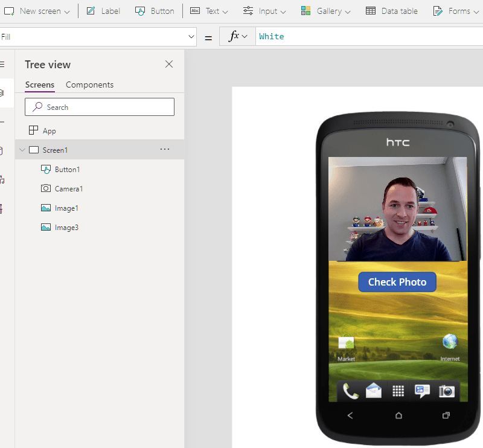Click the App icon in tree view

[x=34, y=131]
